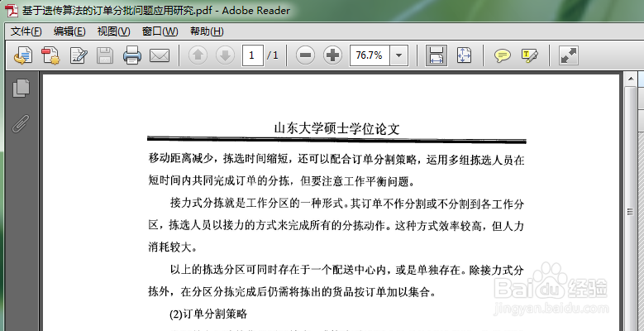
Task: Click the line starting 移动距离减少
Action: tap(336, 159)
